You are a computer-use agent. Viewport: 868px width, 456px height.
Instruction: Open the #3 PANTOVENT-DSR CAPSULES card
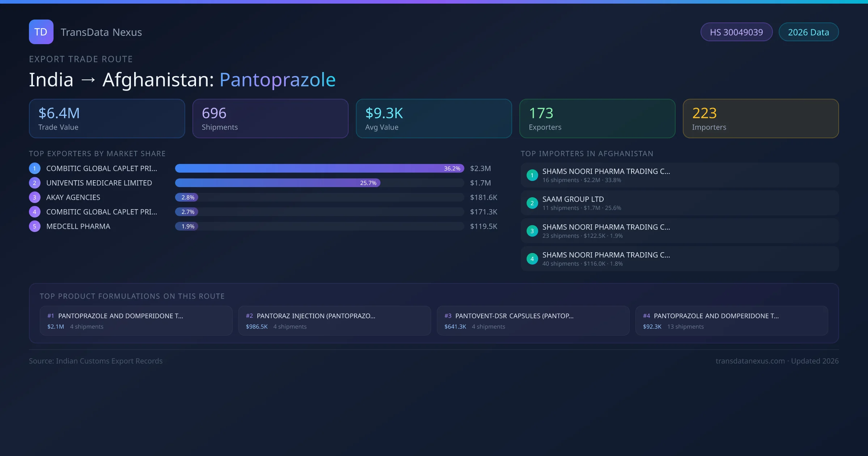tap(533, 321)
